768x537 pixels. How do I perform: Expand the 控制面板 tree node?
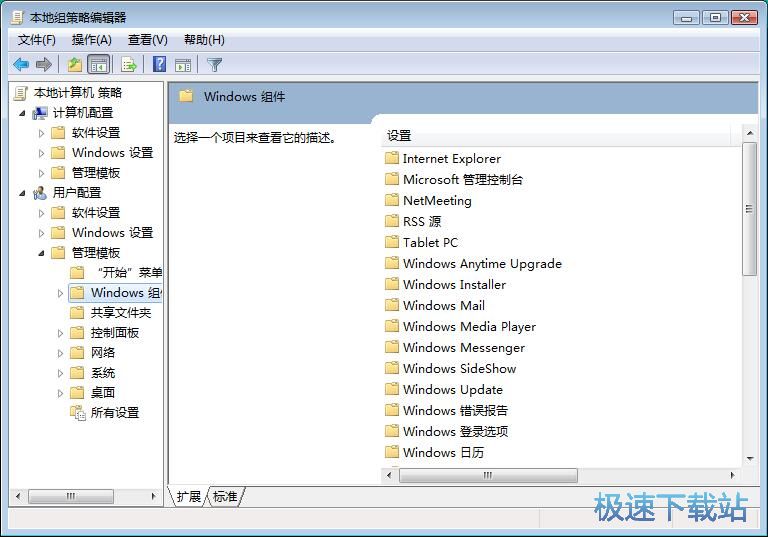click(60, 334)
